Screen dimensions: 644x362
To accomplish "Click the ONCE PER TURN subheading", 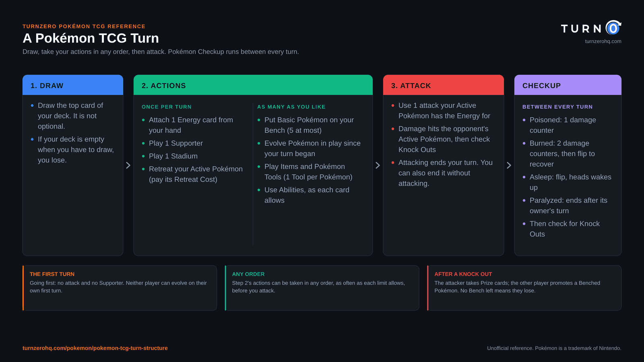I will (x=166, y=107).
